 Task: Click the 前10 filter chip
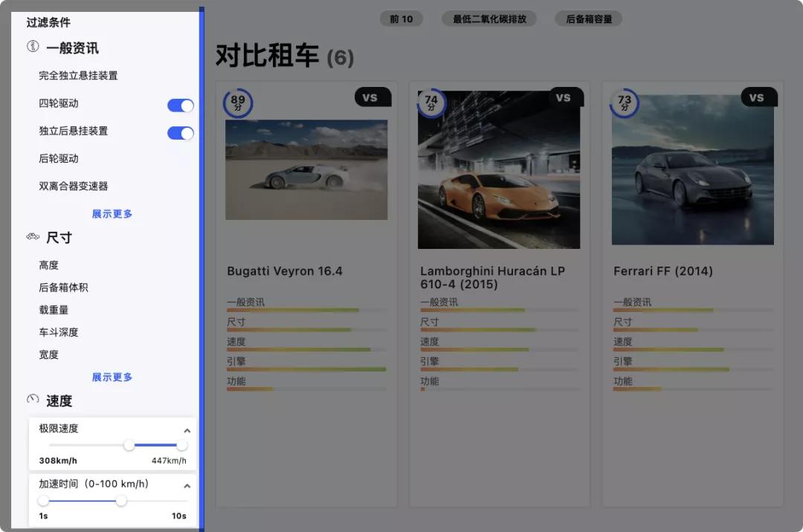point(401,19)
